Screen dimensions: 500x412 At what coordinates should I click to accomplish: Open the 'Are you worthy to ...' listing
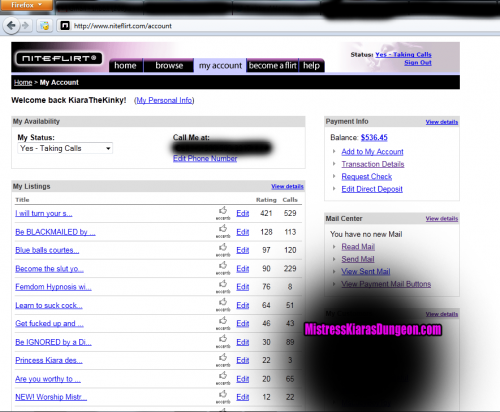tap(48, 379)
